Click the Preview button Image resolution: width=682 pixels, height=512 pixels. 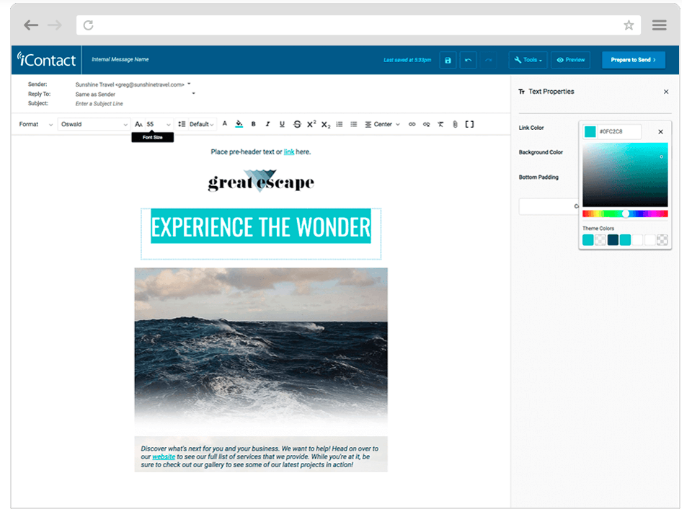pos(570,60)
